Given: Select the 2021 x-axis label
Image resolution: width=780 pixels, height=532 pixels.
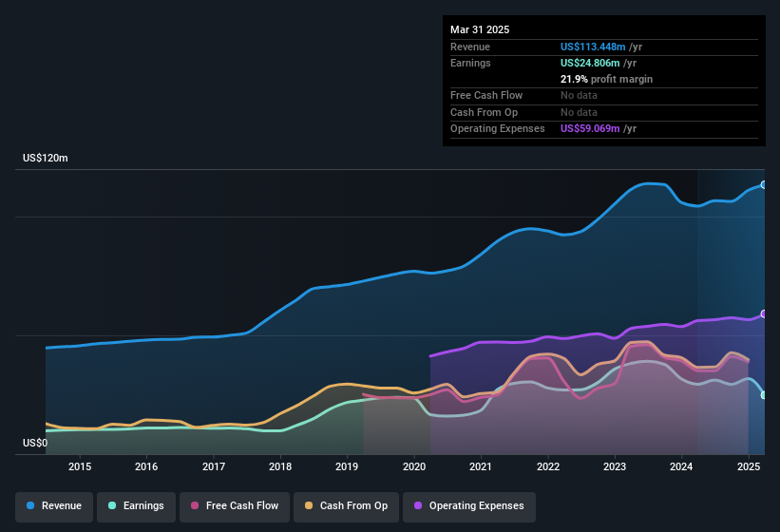Looking at the screenshot, I should 481,466.
